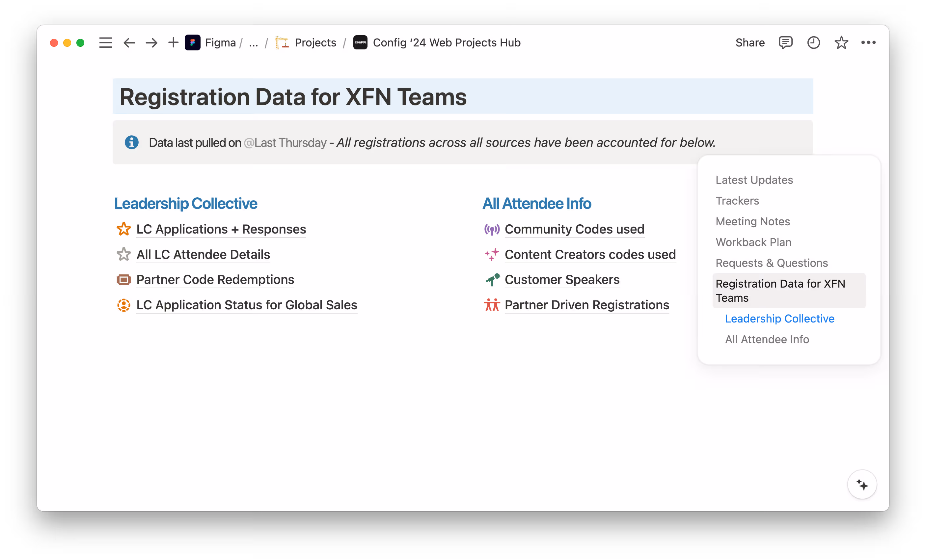Star this document using the favorite icon
This screenshot has height=560, width=926.
(x=841, y=42)
